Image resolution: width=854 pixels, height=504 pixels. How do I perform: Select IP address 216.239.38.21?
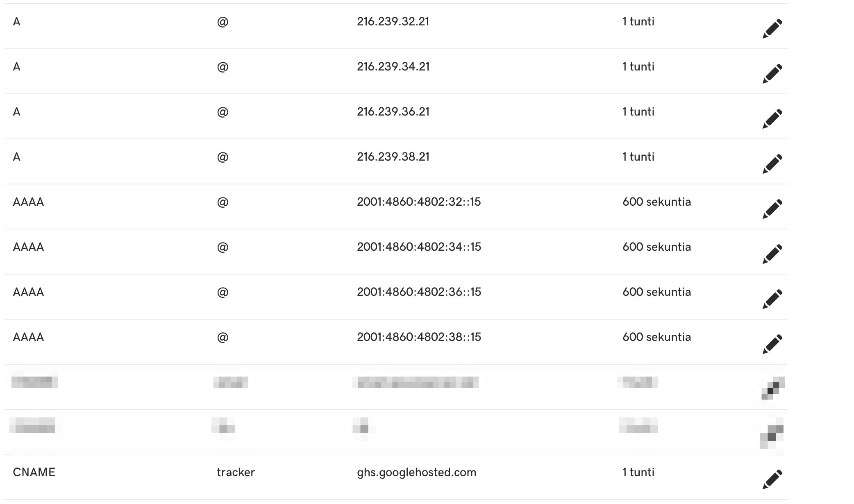click(393, 157)
